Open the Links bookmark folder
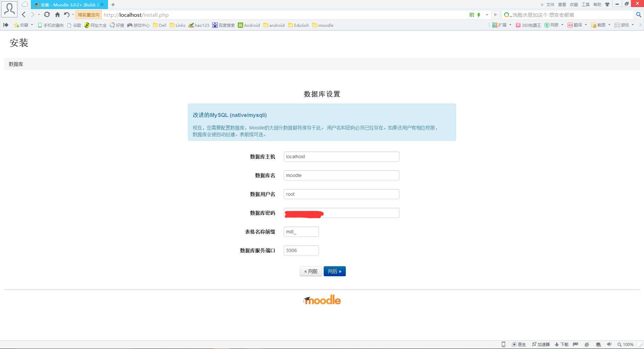Viewport: 644px width, 349px height. click(x=177, y=25)
